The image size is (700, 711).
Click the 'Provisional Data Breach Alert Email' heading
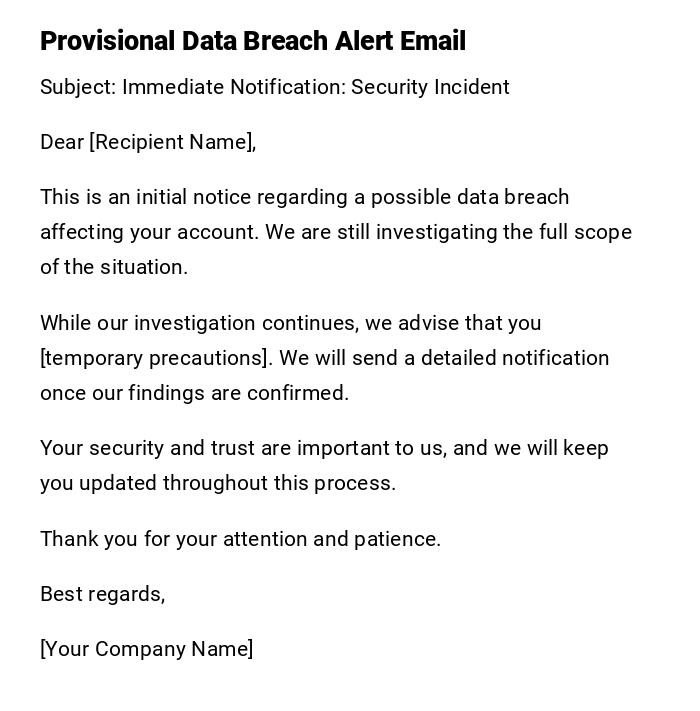[253, 41]
